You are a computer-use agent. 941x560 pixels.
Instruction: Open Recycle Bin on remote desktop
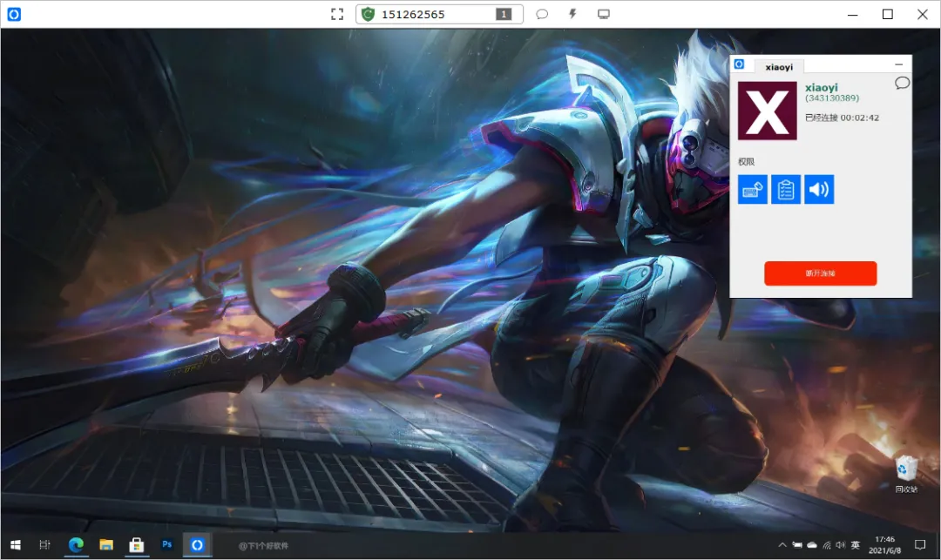coord(906,474)
